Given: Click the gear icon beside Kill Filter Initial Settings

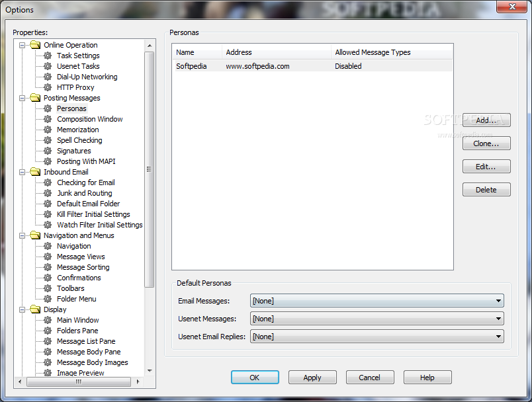Looking at the screenshot, I should (48, 214).
